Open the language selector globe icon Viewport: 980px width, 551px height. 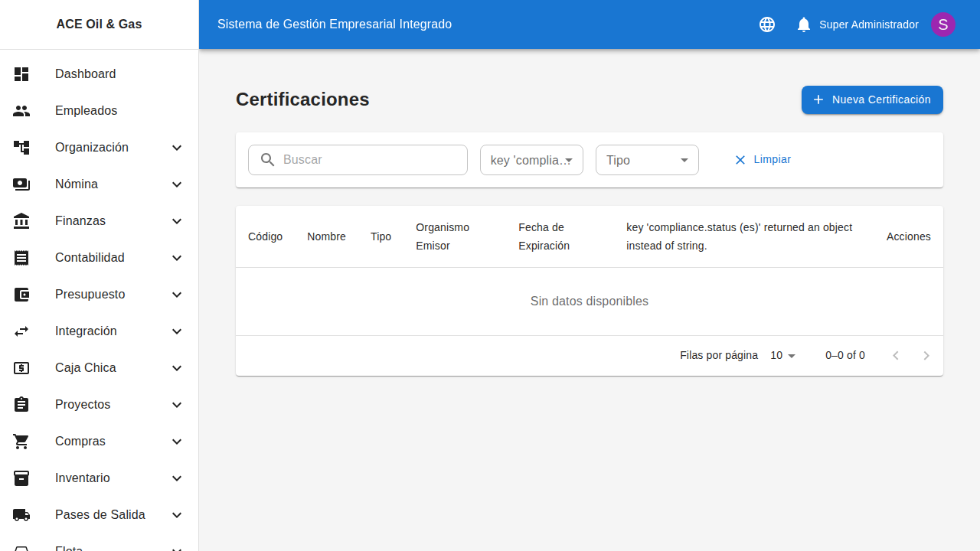(766, 24)
